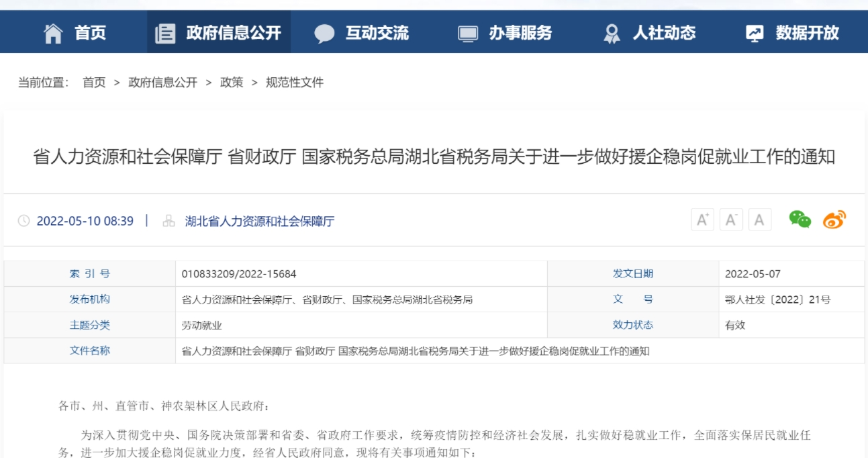Click the monitor icon beside 办事服务
This screenshot has height=458, width=868.
pos(467,34)
